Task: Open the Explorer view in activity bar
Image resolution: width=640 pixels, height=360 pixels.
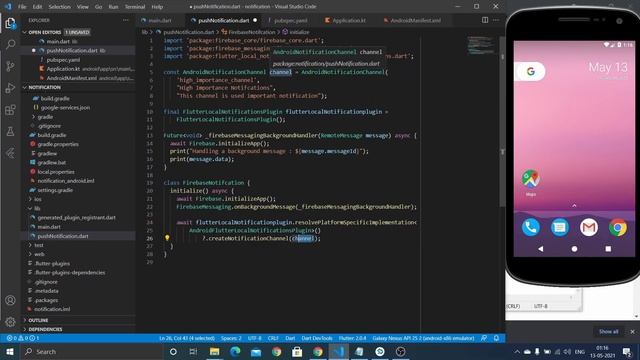Action: coord(10,23)
